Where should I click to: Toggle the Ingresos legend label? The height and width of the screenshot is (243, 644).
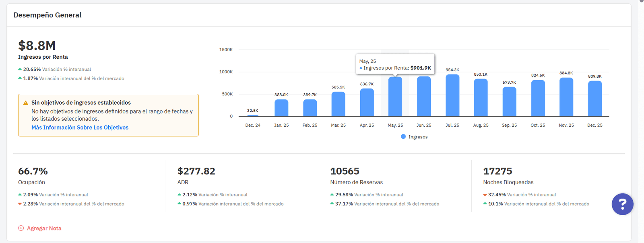tap(418, 137)
